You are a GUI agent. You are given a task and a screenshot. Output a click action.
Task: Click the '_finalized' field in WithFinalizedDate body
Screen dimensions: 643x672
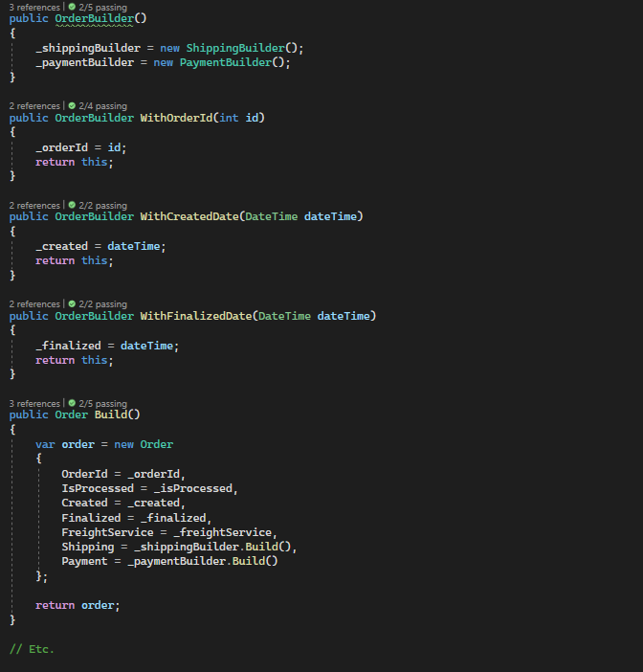pos(68,346)
